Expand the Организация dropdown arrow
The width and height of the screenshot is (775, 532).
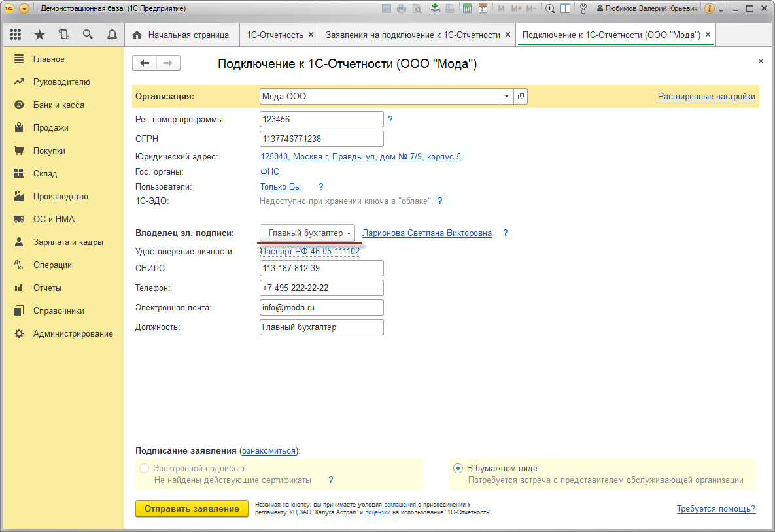(x=507, y=96)
